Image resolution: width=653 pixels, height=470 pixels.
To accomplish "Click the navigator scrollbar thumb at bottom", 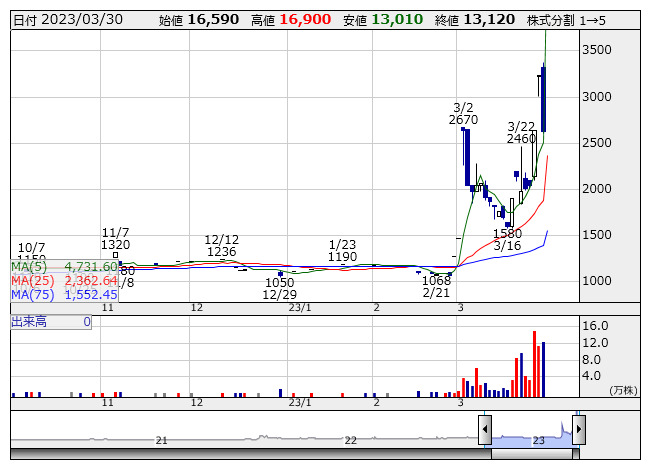I will click(x=531, y=454).
